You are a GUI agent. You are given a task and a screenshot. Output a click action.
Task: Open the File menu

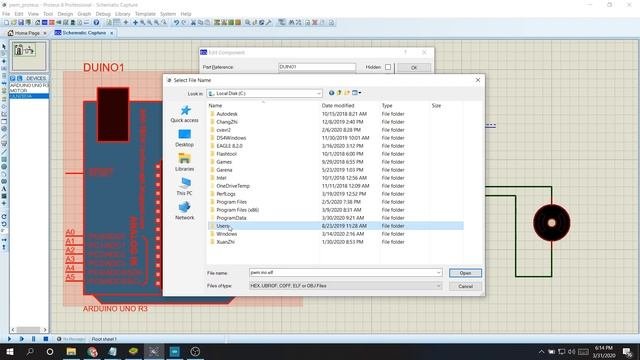6,14
